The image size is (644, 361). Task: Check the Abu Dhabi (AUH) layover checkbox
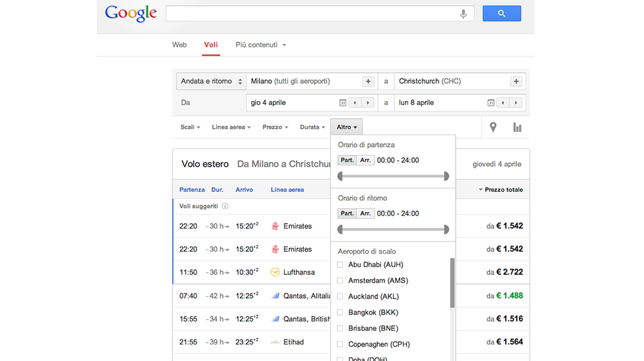pyautogui.click(x=340, y=265)
